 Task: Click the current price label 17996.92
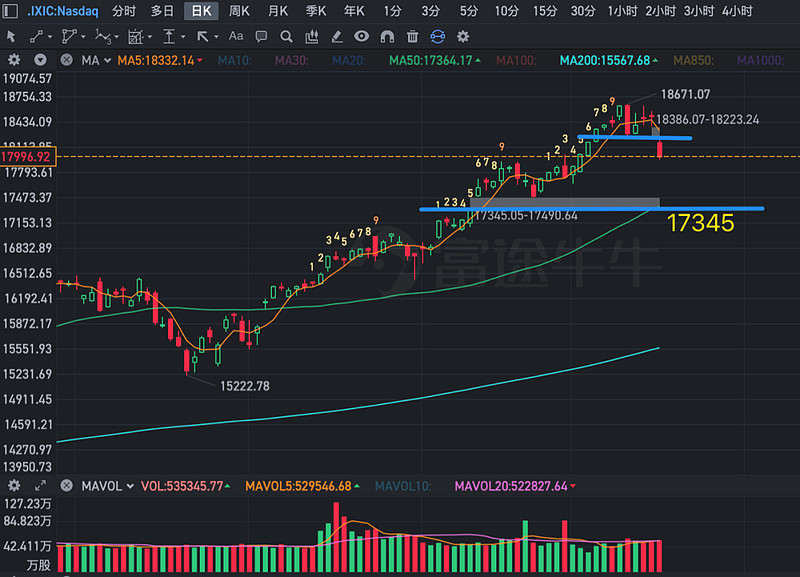click(x=27, y=157)
